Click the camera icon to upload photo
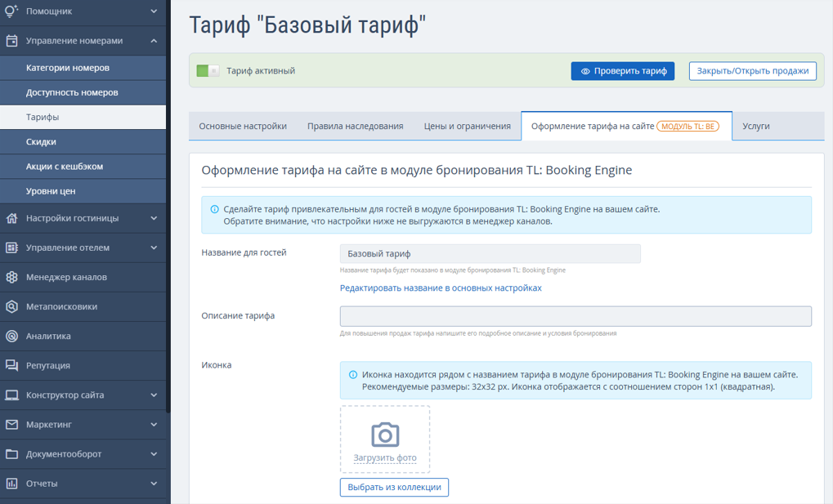833x504 pixels. point(385,434)
